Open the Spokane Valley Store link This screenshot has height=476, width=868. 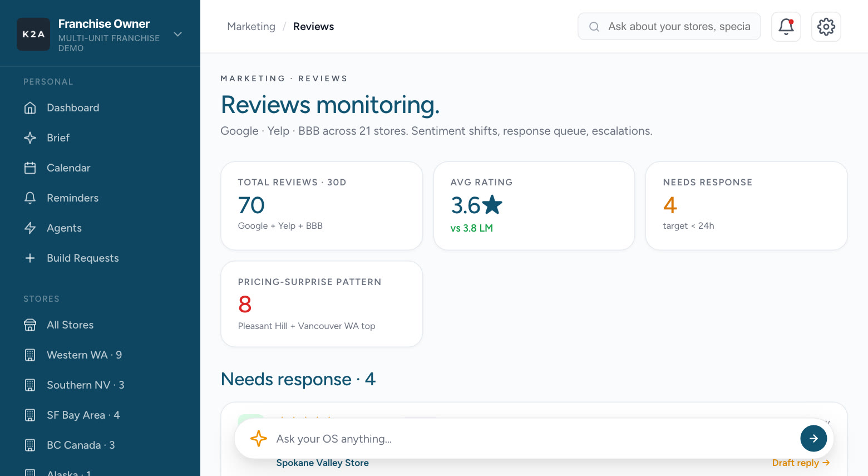pyautogui.click(x=323, y=463)
